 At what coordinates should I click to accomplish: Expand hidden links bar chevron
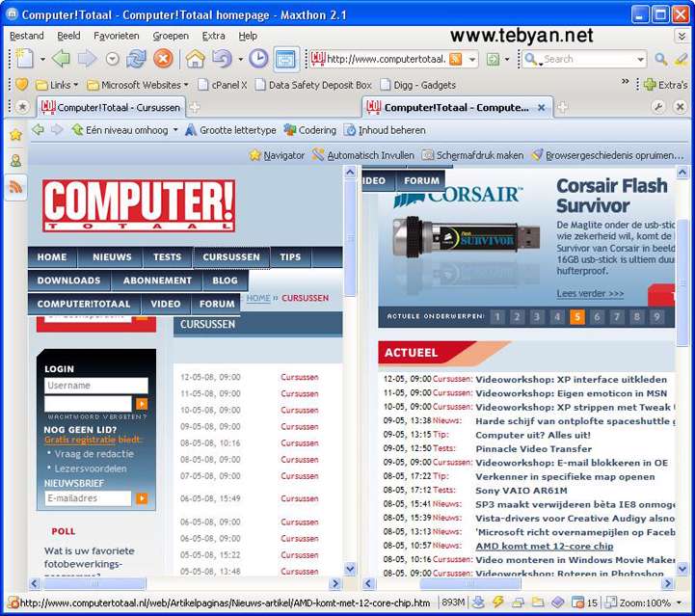coord(625,82)
